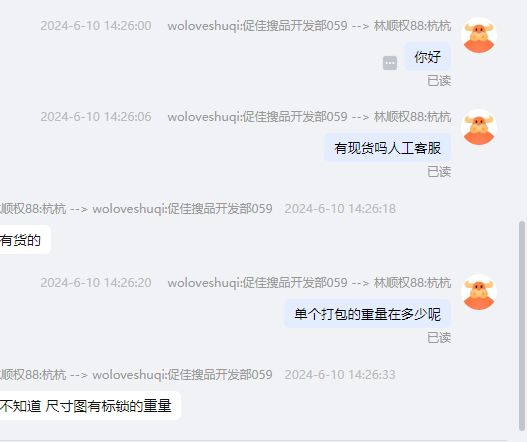
Task: Click the 14:26:06 message timestamp
Action: pyautogui.click(x=96, y=117)
